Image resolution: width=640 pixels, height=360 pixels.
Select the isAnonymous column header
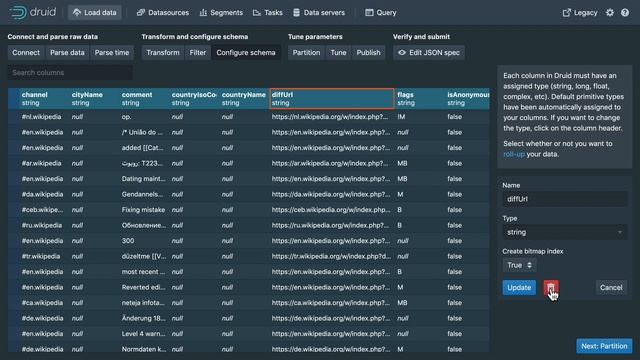(x=467, y=99)
